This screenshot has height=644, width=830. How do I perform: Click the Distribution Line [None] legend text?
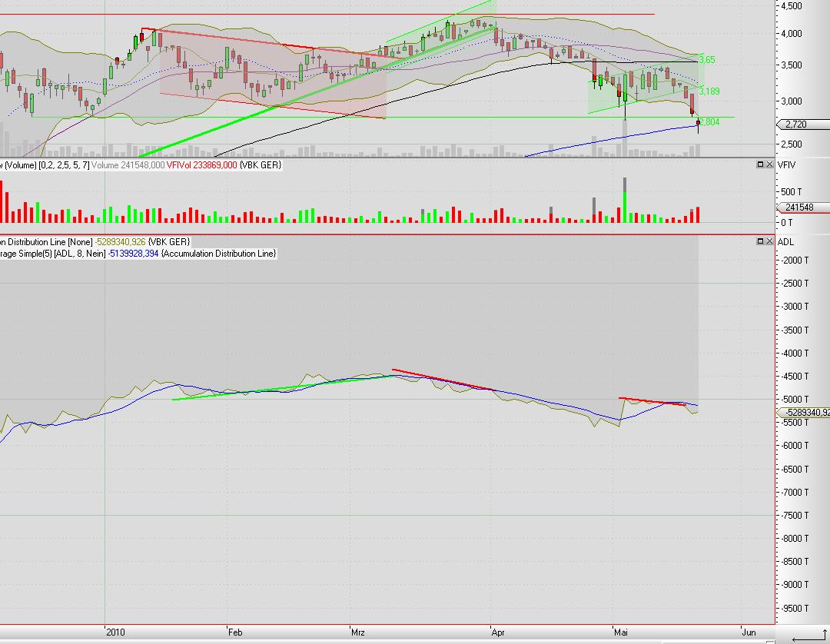(x=50, y=242)
